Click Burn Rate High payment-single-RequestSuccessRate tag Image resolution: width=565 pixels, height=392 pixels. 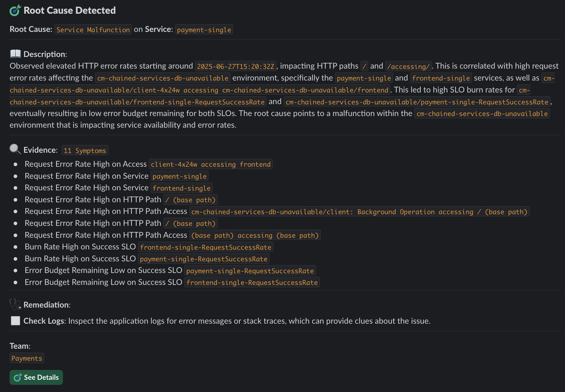[x=203, y=259]
